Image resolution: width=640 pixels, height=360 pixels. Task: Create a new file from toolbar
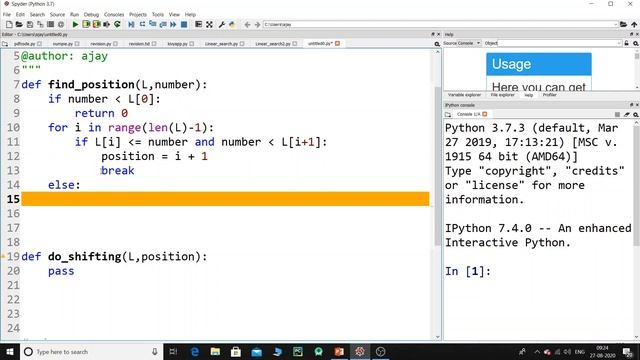click(9, 24)
